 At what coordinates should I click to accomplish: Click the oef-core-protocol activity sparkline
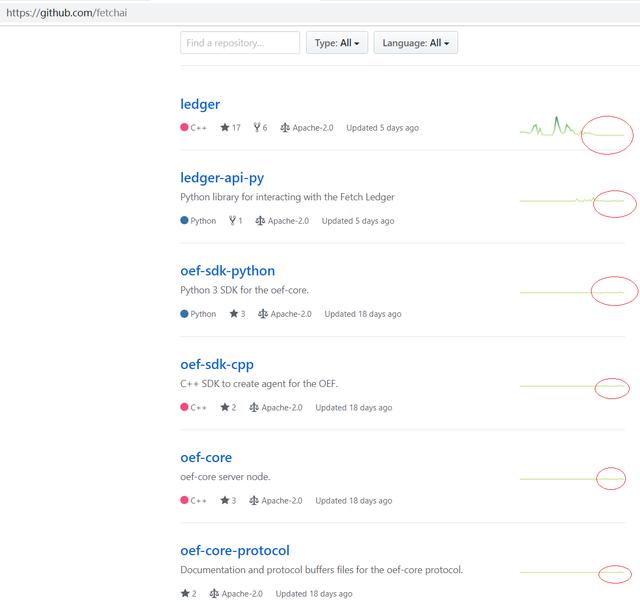572,572
